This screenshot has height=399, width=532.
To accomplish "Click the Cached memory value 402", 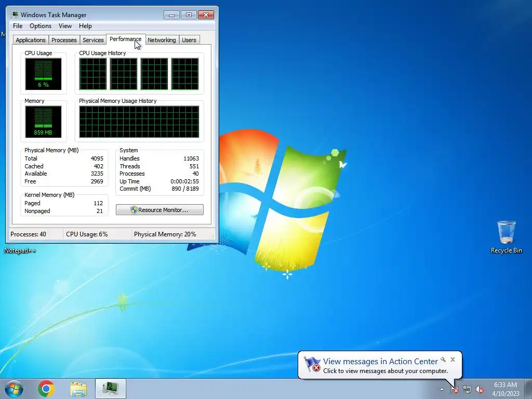I will 98,166.
